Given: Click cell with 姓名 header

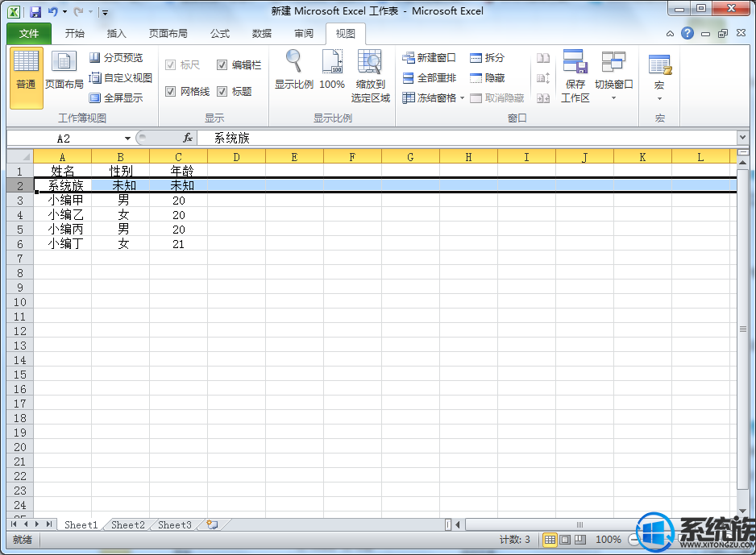Looking at the screenshot, I should pos(62,171).
